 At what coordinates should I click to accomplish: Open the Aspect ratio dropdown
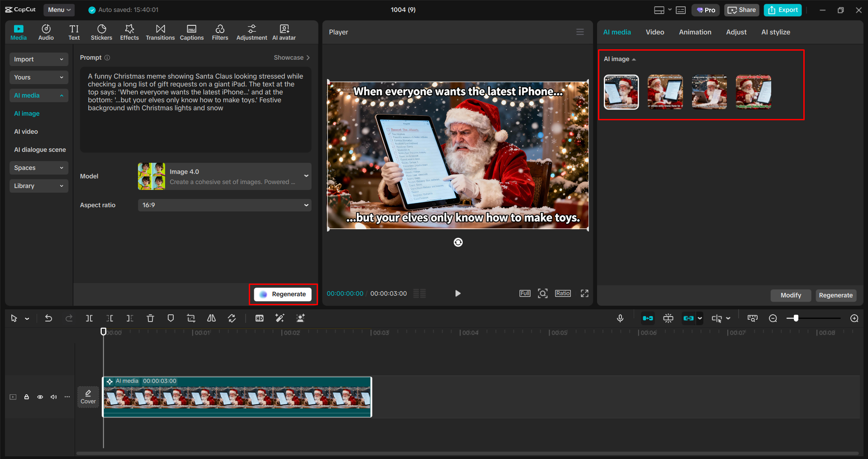[x=224, y=205]
